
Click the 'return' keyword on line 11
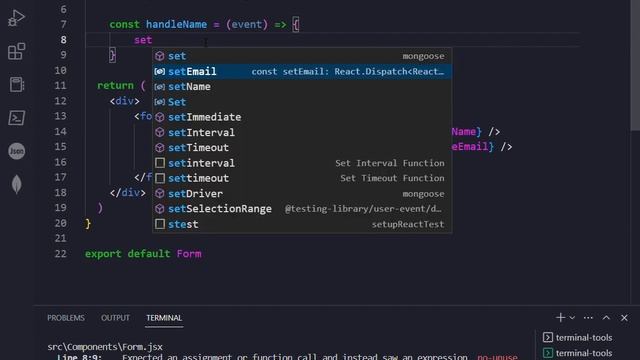pos(115,86)
